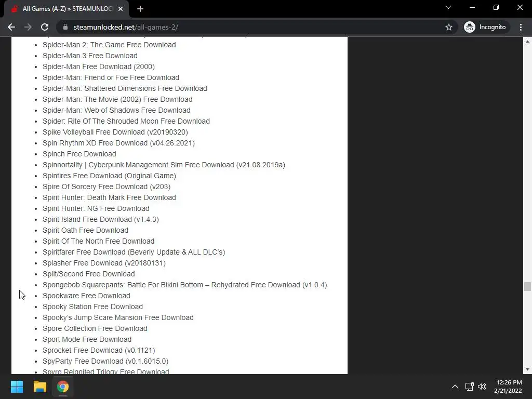Open Spirit Hunter: Death Mark link

pyautogui.click(x=109, y=197)
